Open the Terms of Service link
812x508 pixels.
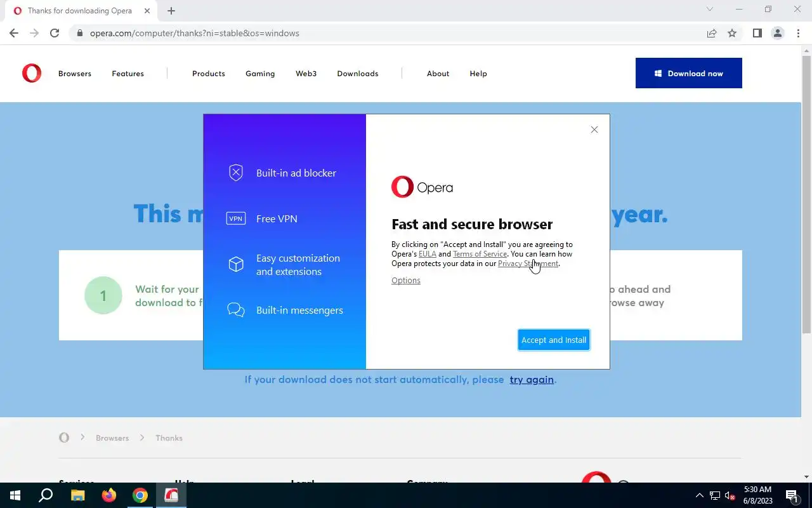(x=480, y=254)
